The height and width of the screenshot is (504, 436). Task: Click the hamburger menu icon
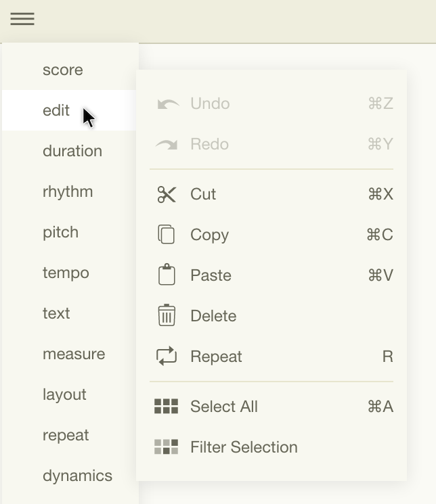pyautogui.click(x=22, y=19)
